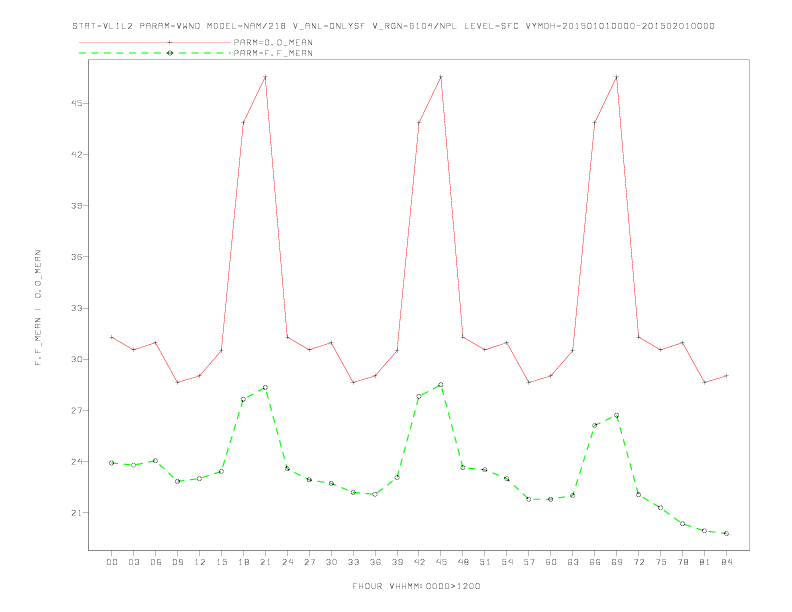Click the red line sample in the legend
Image resolution: width=792 pixels, height=612 pixels.
pos(155,42)
